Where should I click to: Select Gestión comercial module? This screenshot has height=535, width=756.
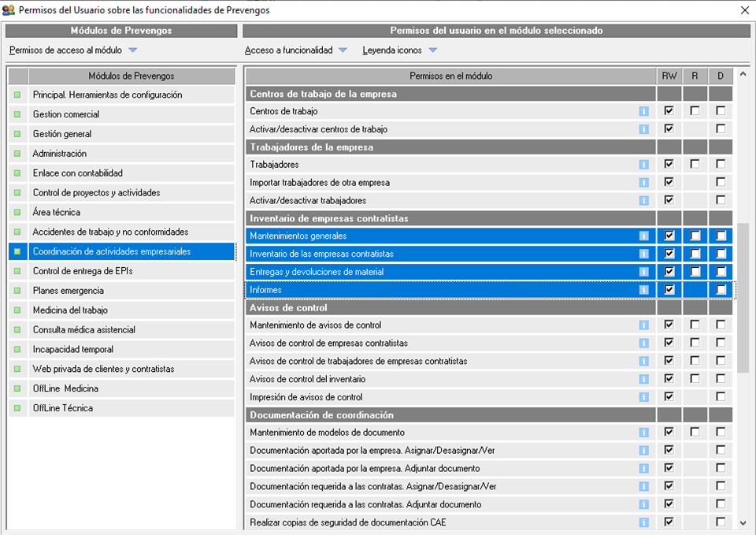(66, 114)
